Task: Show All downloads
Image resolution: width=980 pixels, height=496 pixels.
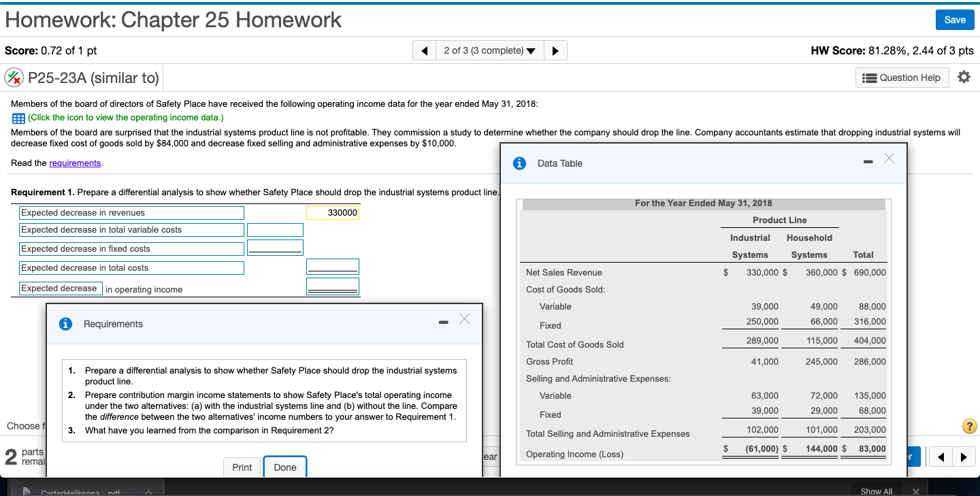Action: [877, 491]
